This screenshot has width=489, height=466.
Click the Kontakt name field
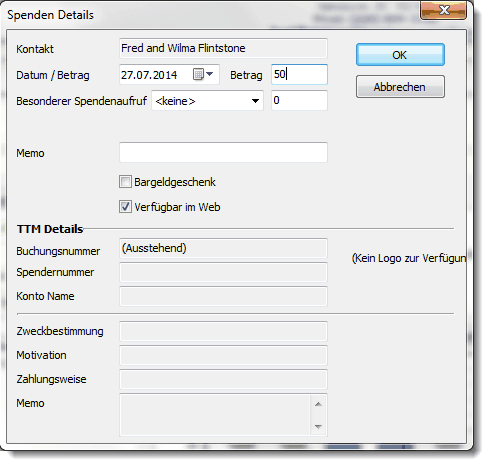223,48
